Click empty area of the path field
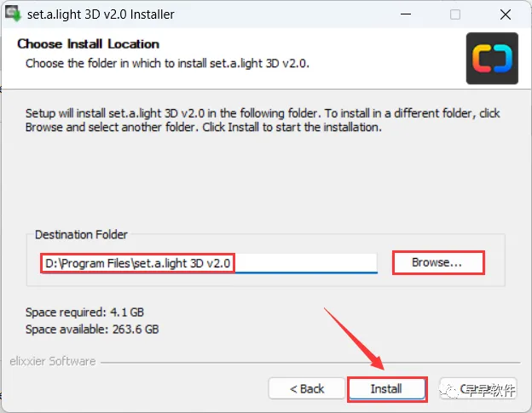Image resolution: width=532 pixels, height=413 pixels. coord(305,263)
